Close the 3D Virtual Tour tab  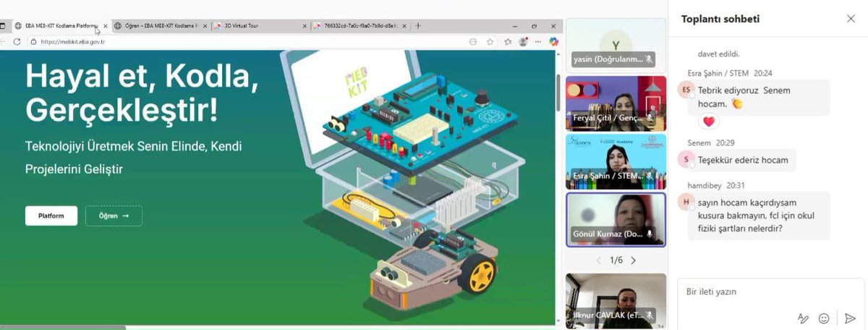305,26
